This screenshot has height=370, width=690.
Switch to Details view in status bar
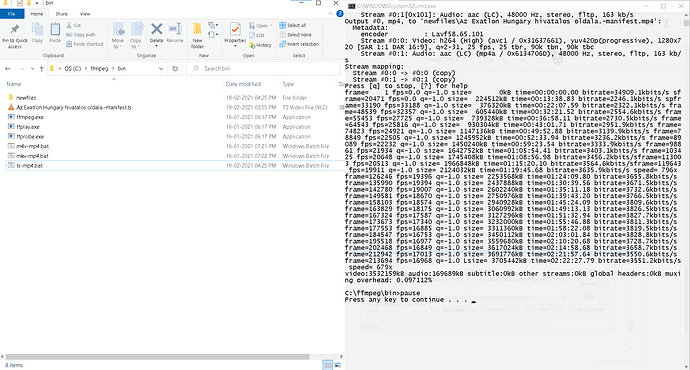[x=327, y=365]
